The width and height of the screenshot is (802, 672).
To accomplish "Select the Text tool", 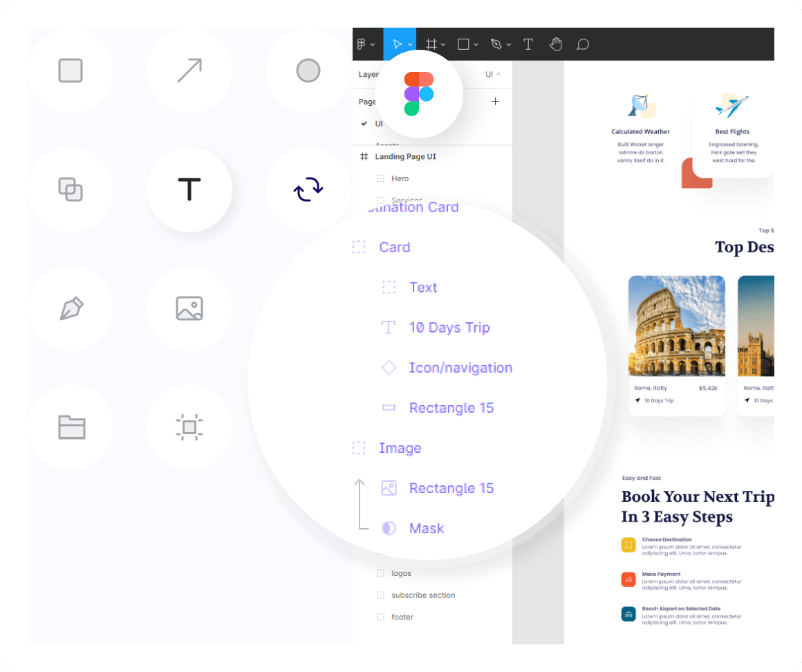I will pos(528,44).
